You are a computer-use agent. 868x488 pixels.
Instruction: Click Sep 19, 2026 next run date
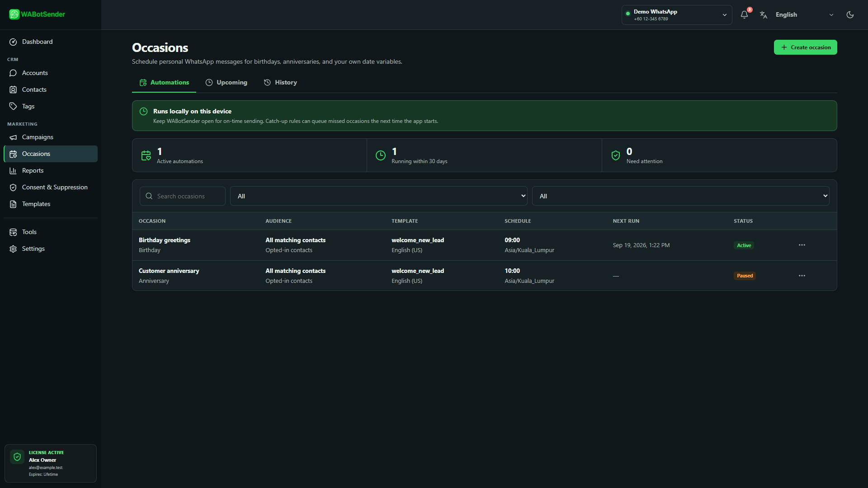click(641, 245)
